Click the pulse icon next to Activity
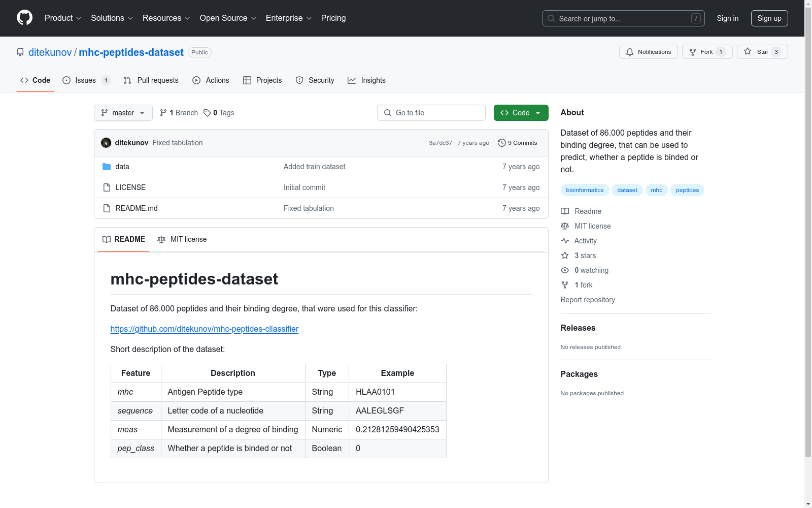The height and width of the screenshot is (508, 812). (565, 241)
